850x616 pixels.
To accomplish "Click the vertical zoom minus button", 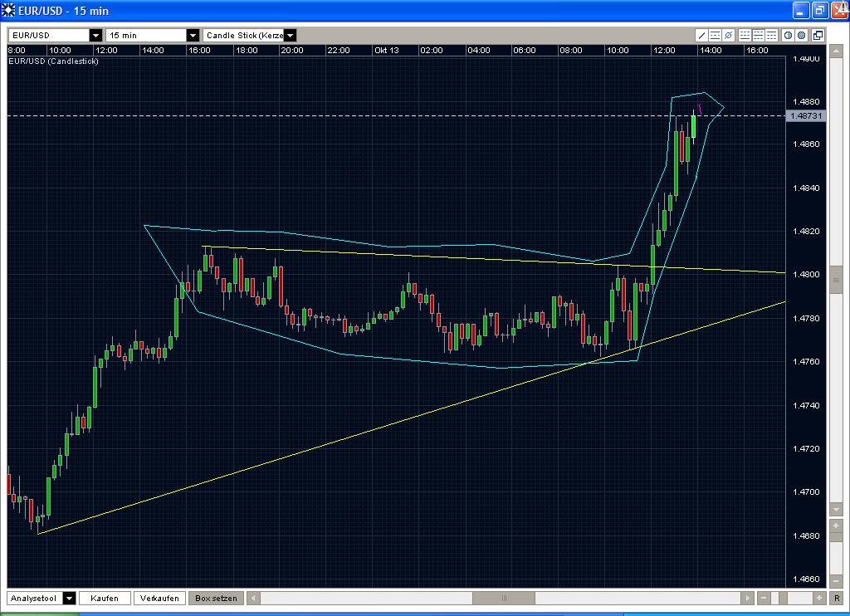I will [x=836, y=581].
